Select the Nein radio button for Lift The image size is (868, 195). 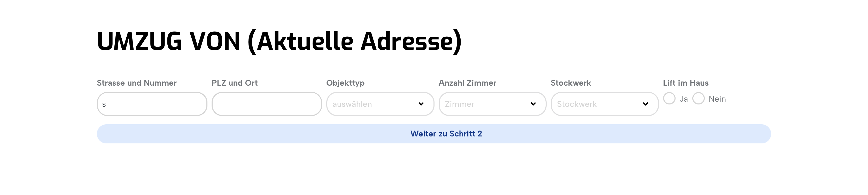click(699, 99)
